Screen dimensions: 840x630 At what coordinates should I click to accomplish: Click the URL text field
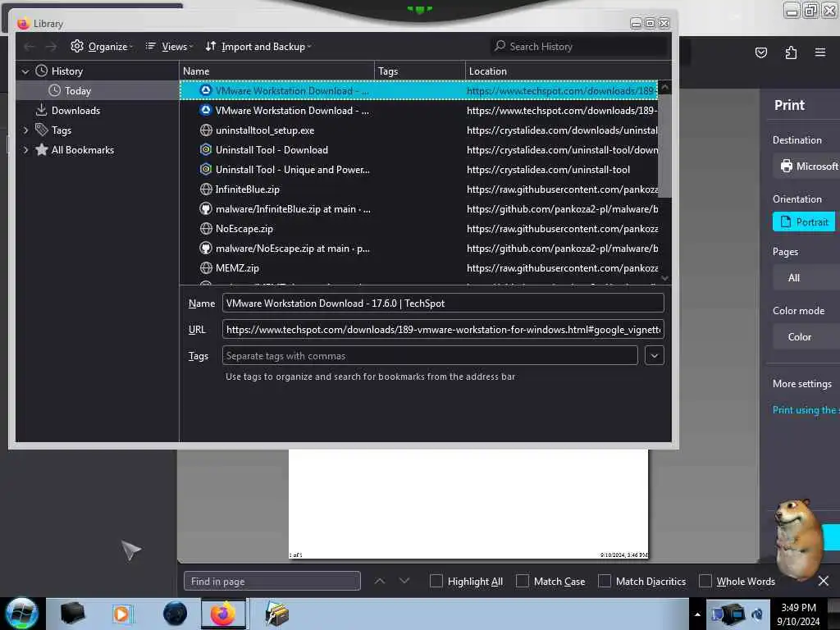tap(443, 330)
